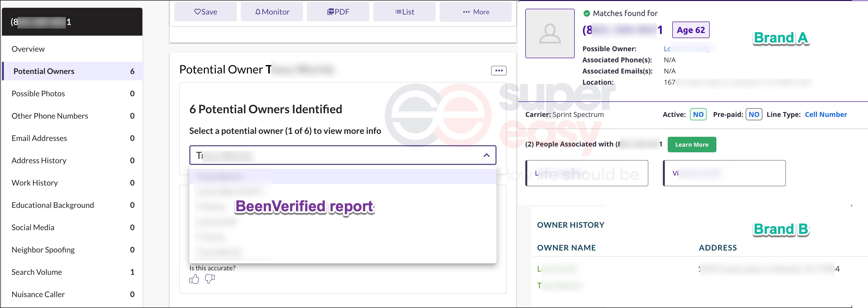The image size is (868, 308).
Task: Go to Social Media in the sidebar
Action: tap(33, 227)
